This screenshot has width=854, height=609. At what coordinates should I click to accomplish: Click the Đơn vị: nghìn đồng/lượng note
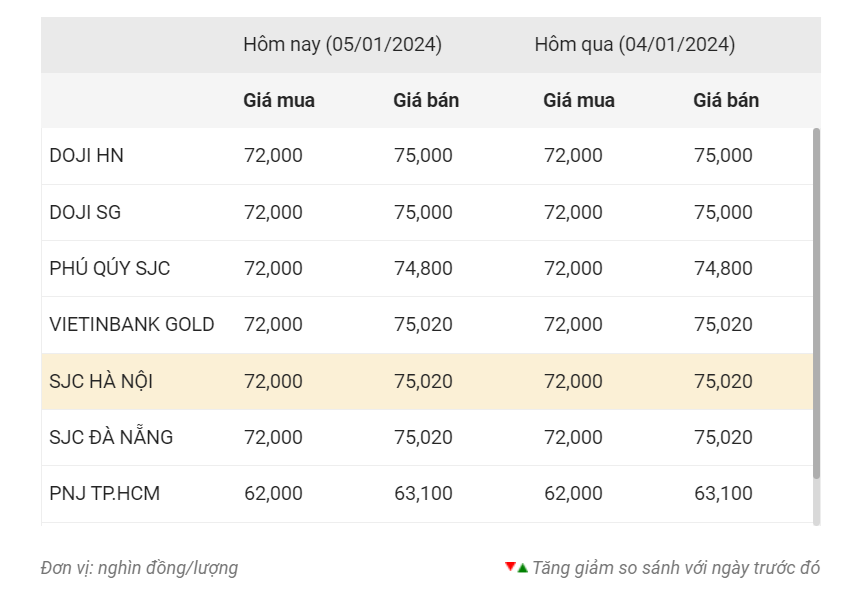(139, 568)
